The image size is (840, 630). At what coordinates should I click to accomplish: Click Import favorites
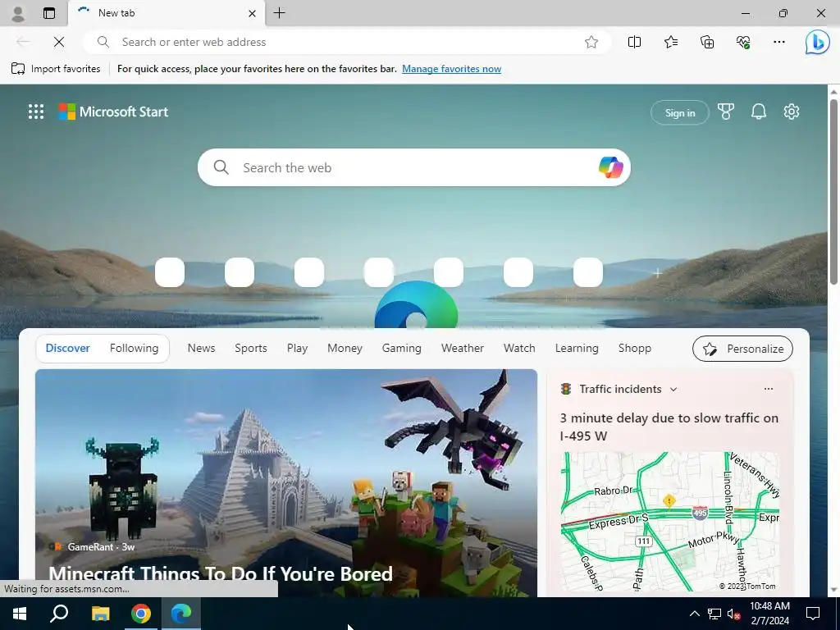[57, 69]
